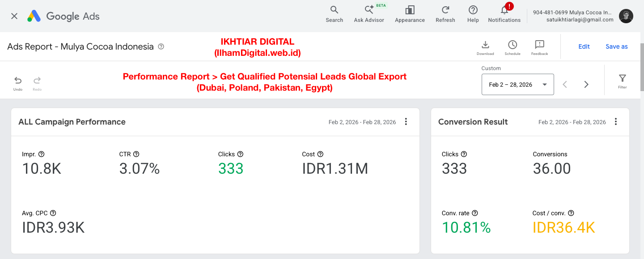
Task: Click the Edit link
Action: click(584, 46)
